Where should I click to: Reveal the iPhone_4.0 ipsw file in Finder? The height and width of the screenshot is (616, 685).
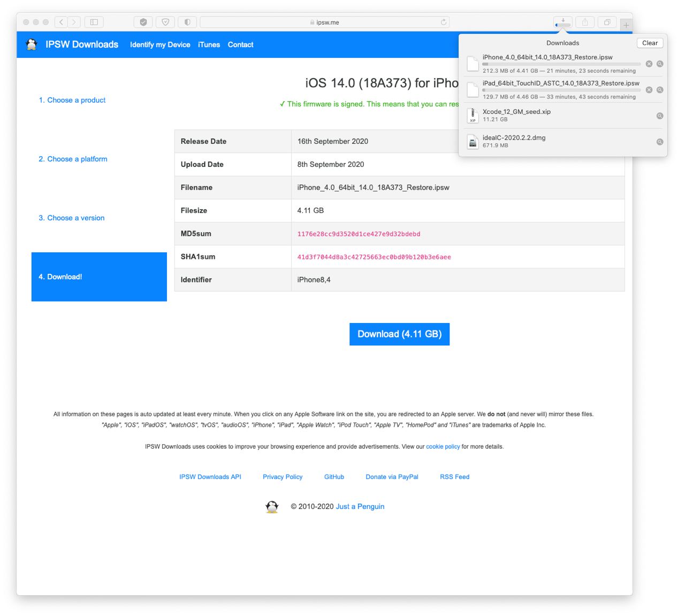660,64
